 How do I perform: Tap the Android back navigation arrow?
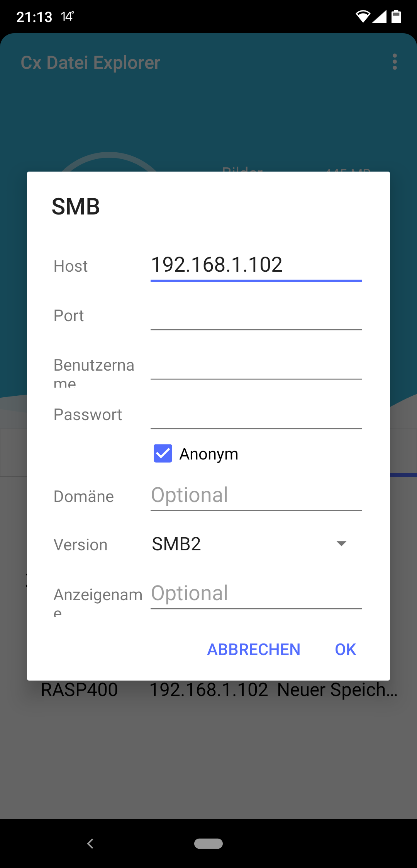pyautogui.click(x=90, y=843)
